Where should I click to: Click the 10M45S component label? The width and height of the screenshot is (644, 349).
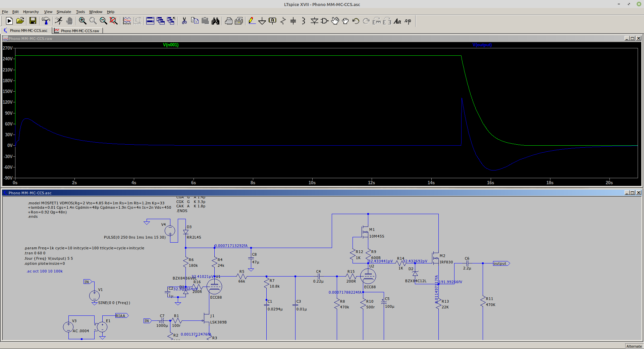point(377,236)
